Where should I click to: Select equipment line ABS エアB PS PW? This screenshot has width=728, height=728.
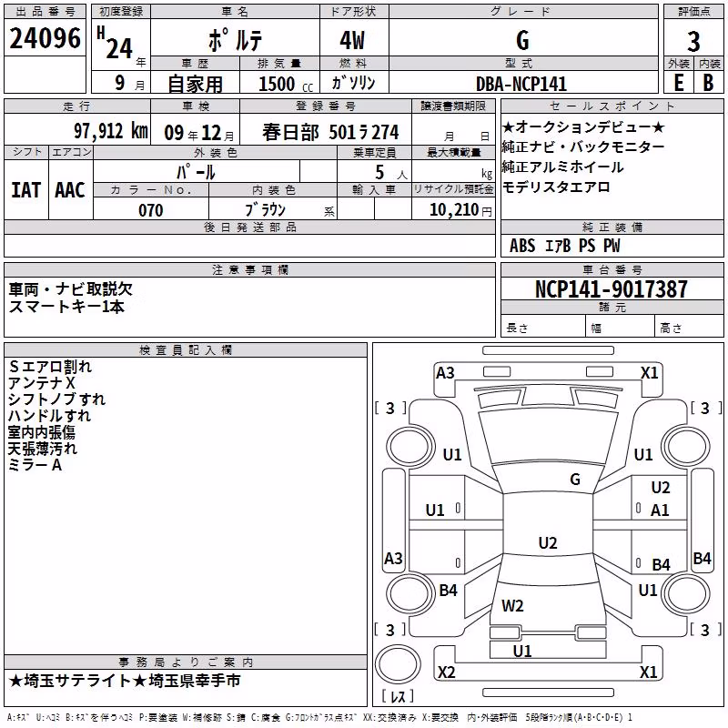(564, 246)
